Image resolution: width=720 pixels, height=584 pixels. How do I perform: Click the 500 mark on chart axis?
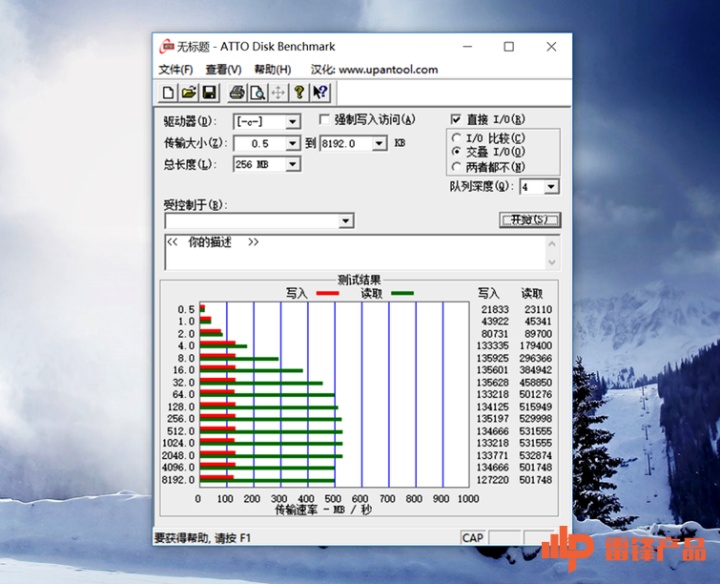tap(333, 499)
